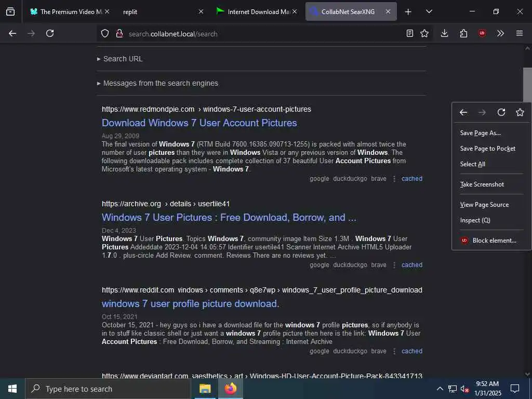Click page vertical scrollbar thumb
532x399 pixels.
(x=527, y=85)
